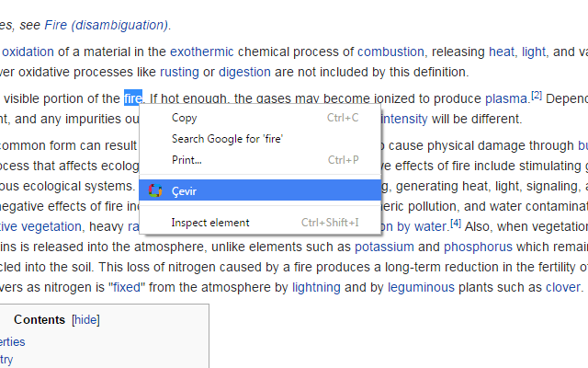Follow the exothermic link
Image resolution: width=588 pixels, height=368 pixels.
tap(201, 52)
